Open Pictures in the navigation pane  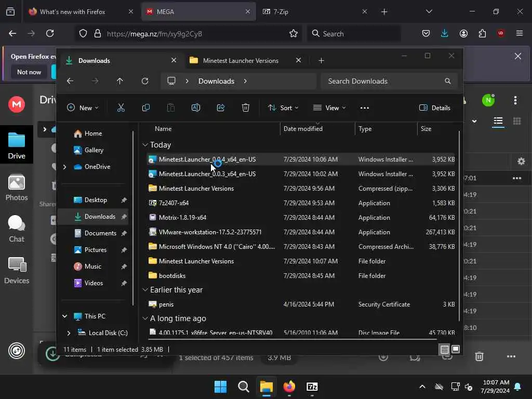coord(96,250)
